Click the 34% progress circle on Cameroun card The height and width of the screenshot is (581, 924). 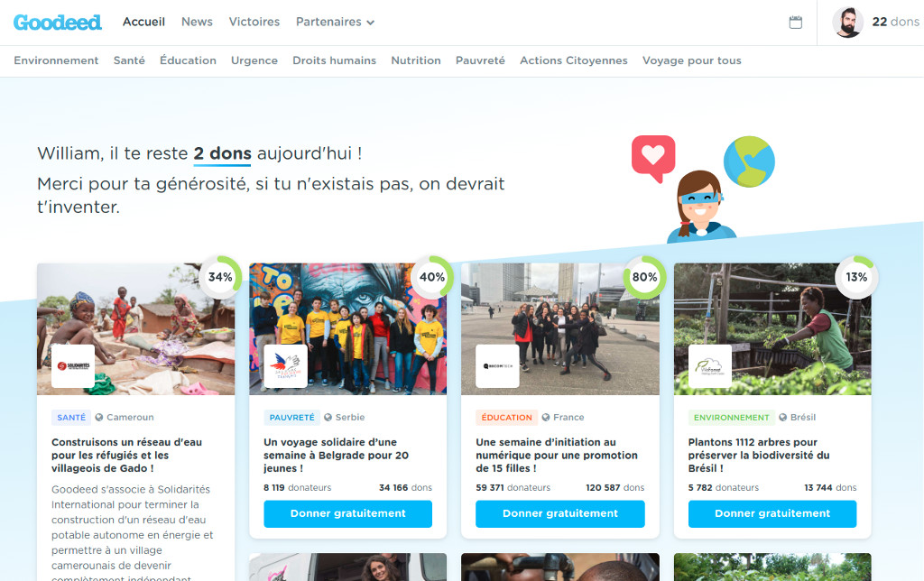pos(220,277)
